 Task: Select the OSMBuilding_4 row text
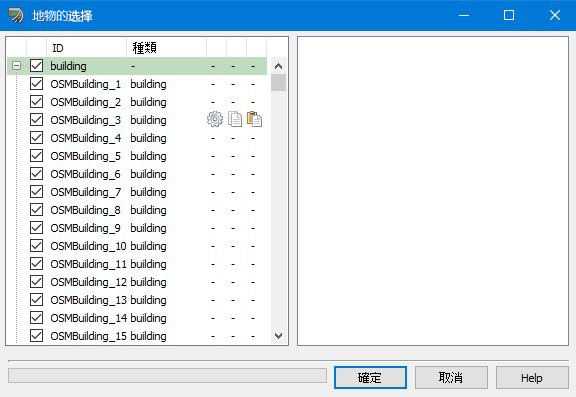[86, 138]
